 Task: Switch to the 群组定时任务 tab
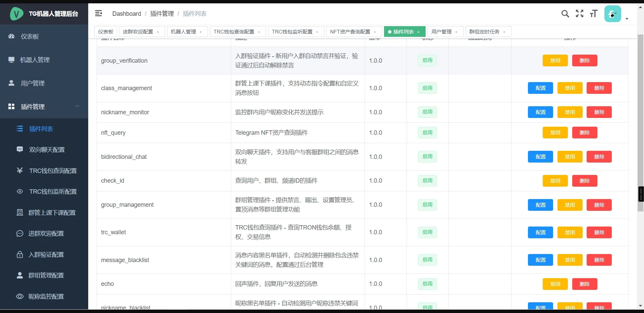tap(484, 32)
